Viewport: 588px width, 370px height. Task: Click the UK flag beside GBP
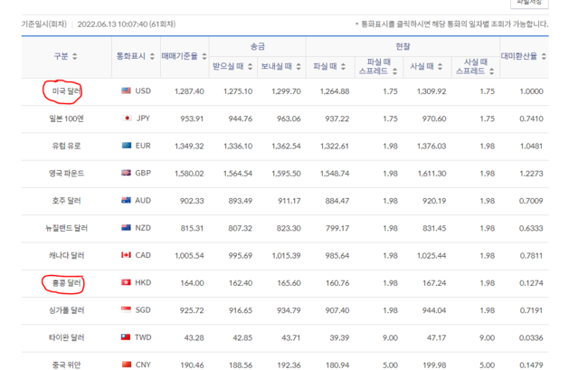[x=127, y=173]
